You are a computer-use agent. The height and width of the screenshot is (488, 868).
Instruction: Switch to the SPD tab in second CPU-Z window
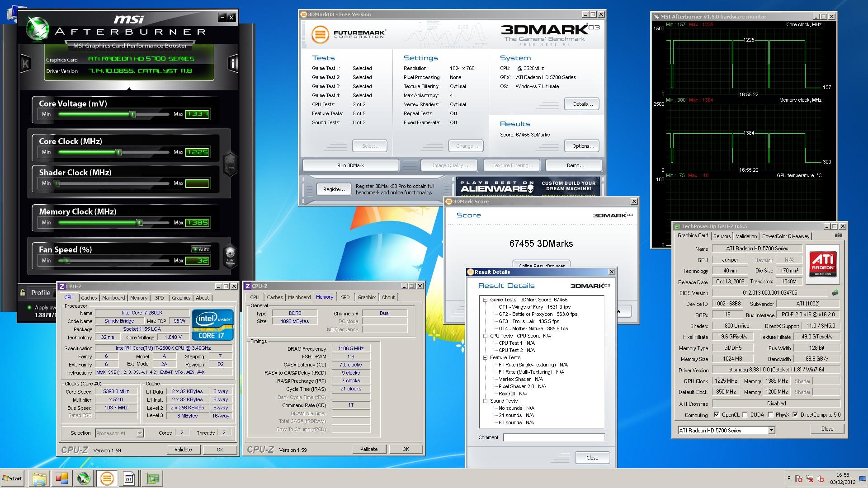click(x=345, y=297)
